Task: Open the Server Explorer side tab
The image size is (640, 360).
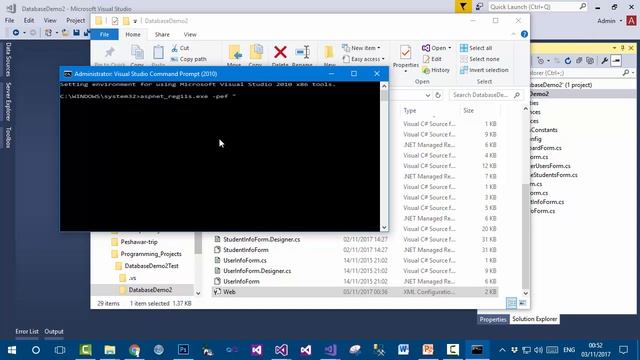Action: [x=7, y=102]
